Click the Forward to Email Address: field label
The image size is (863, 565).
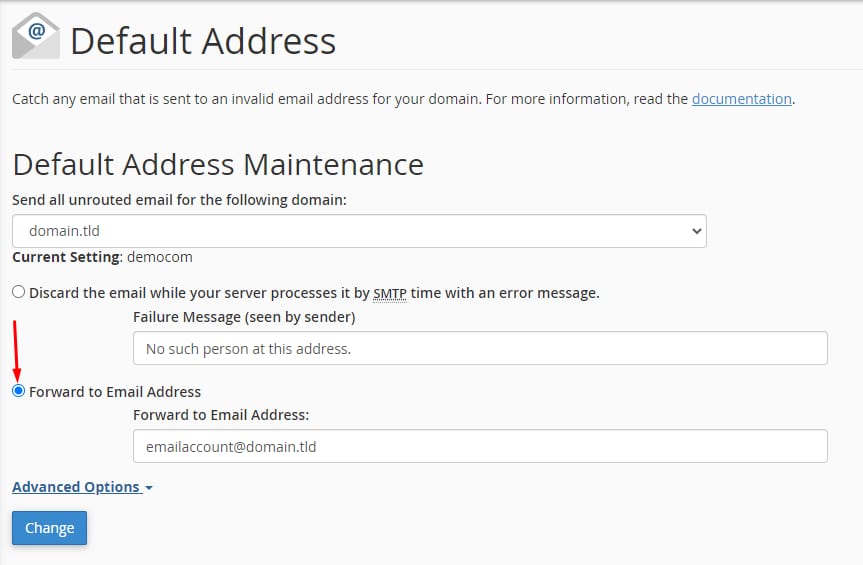point(221,415)
